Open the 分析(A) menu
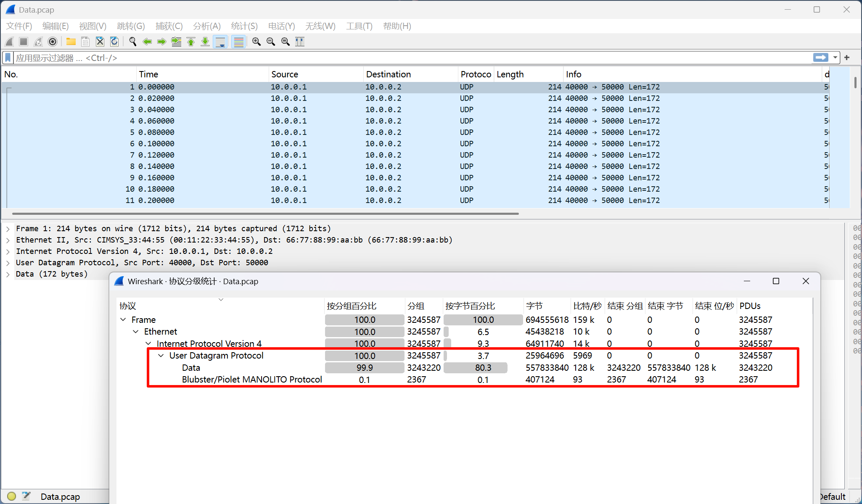 point(206,26)
